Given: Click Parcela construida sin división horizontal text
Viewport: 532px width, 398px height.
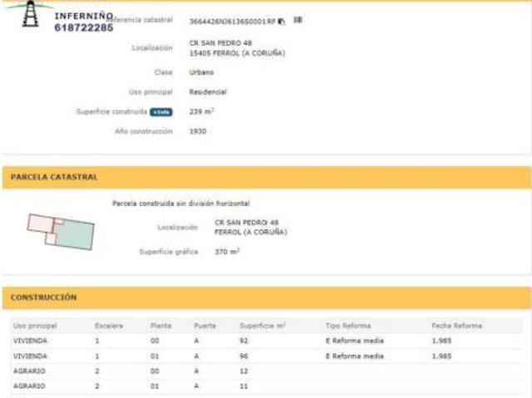Looking at the screenshot, I should 181,204.
